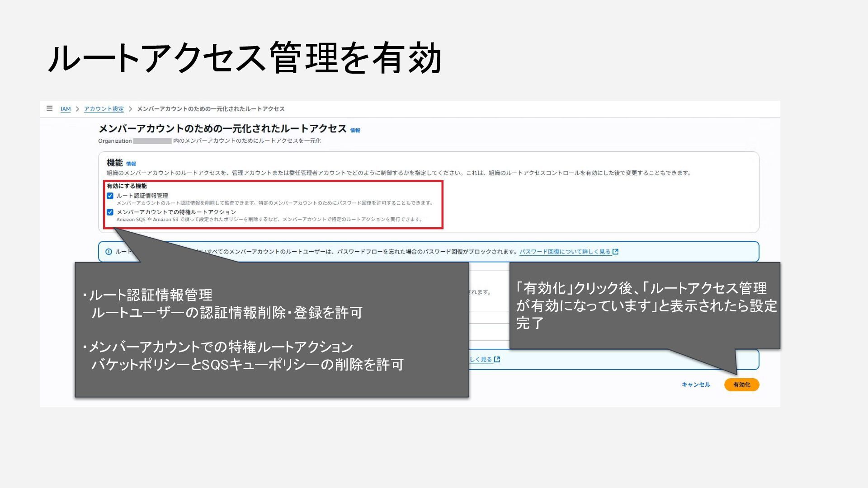868x488 pixels.
Task: Click breadcrumb chevron after アカウント設定
Action: click(x=130, y=109)
